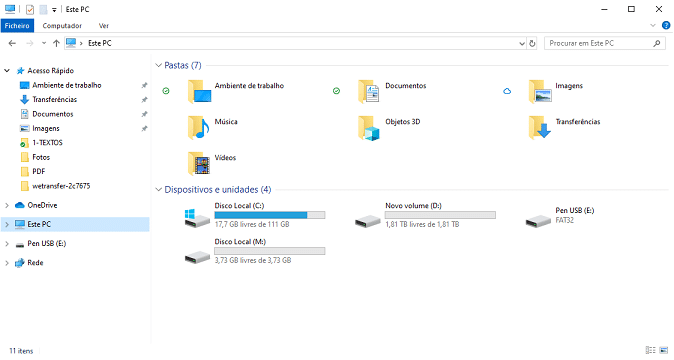
Task: Refresh the Este PC view
Action: pyautogui.click(x=532, y=43)
